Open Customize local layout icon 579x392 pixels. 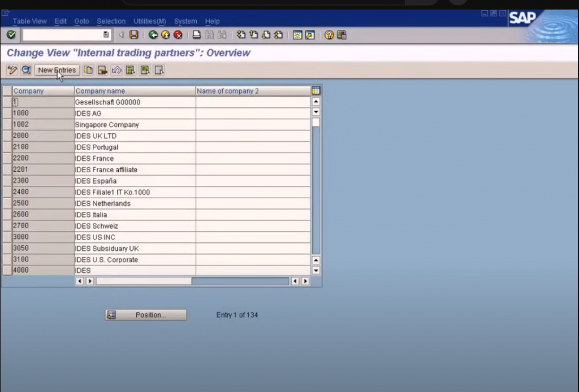[342, 34]
